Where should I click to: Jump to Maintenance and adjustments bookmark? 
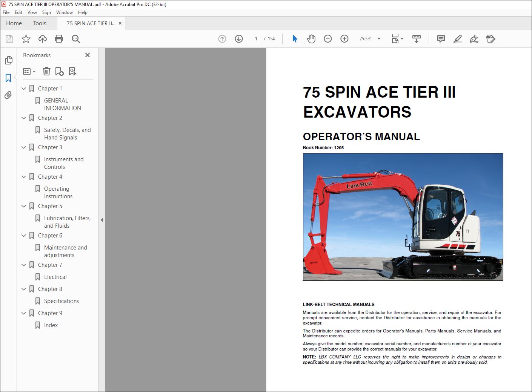click(66, 251)
